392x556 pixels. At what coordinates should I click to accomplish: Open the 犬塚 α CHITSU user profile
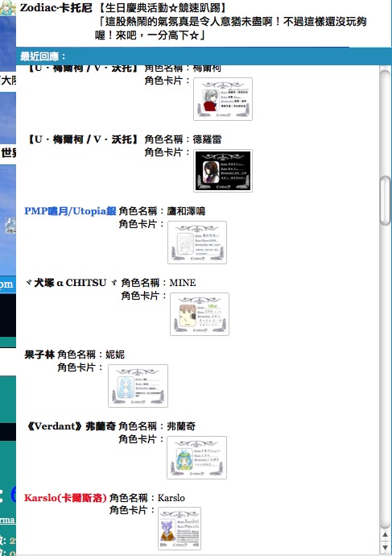[71, 283]
